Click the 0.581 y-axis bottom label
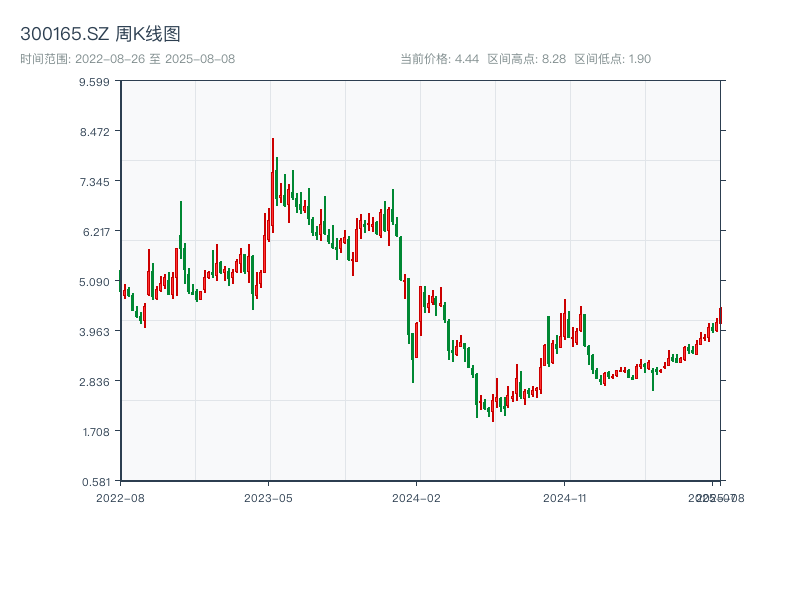Viewport: 800px width, 600px height. pyautogui.click(x=96, y=481)
